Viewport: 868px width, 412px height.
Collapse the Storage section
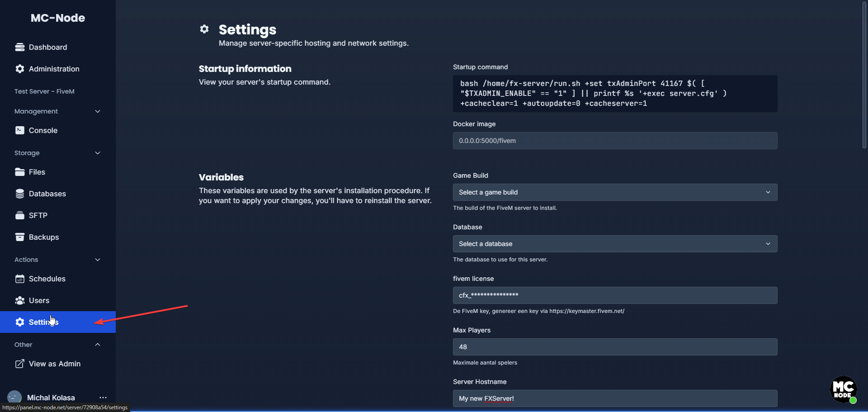click(x=98, y=153)
